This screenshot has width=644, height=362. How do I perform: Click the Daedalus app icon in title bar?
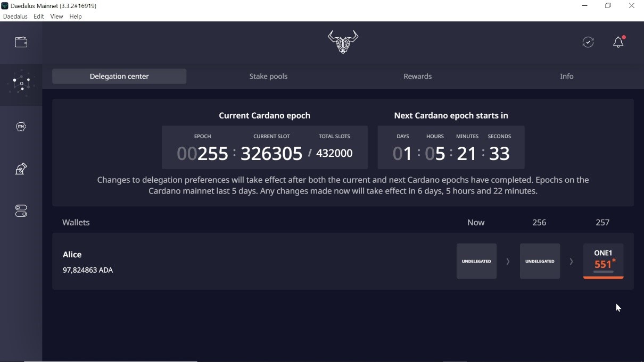[x=5, y=6]
